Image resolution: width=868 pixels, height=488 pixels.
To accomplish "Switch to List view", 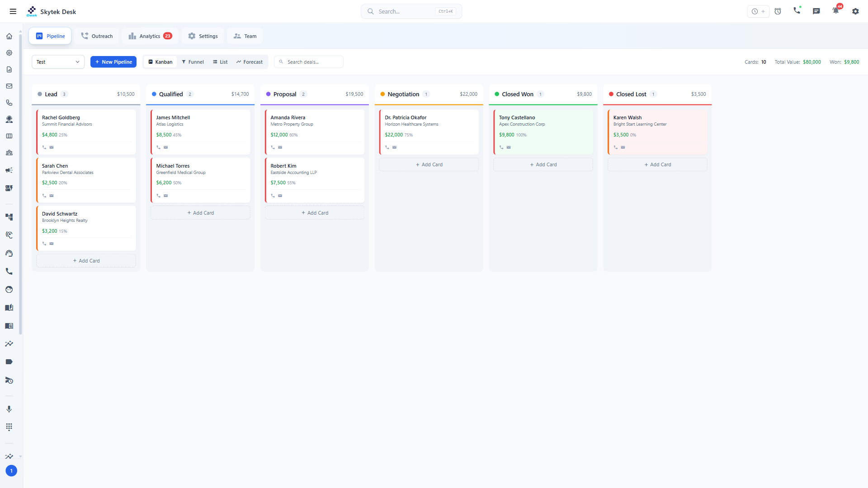I will point(220,62).
